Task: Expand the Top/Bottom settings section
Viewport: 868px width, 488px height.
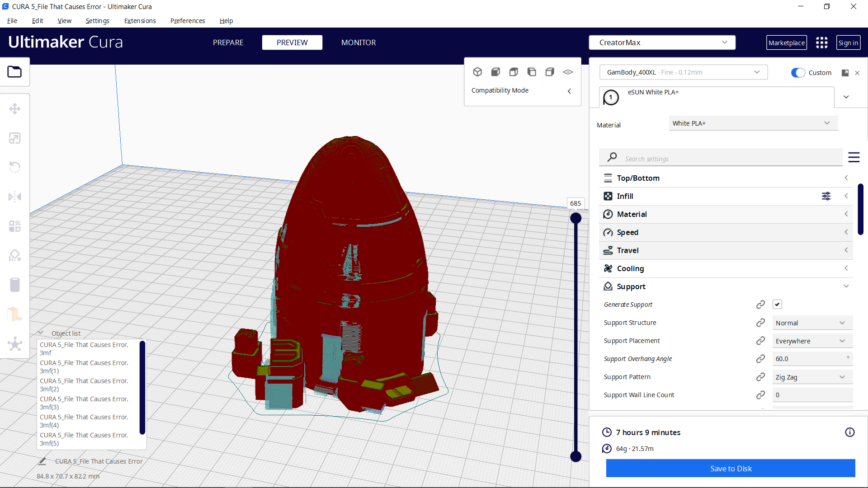Action: click(726, 178)
